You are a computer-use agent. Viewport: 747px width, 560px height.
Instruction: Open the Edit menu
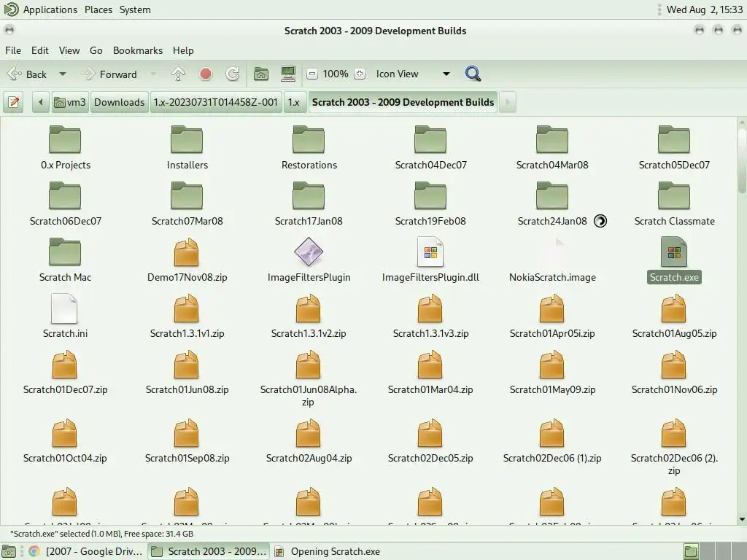tap(40, 50)
